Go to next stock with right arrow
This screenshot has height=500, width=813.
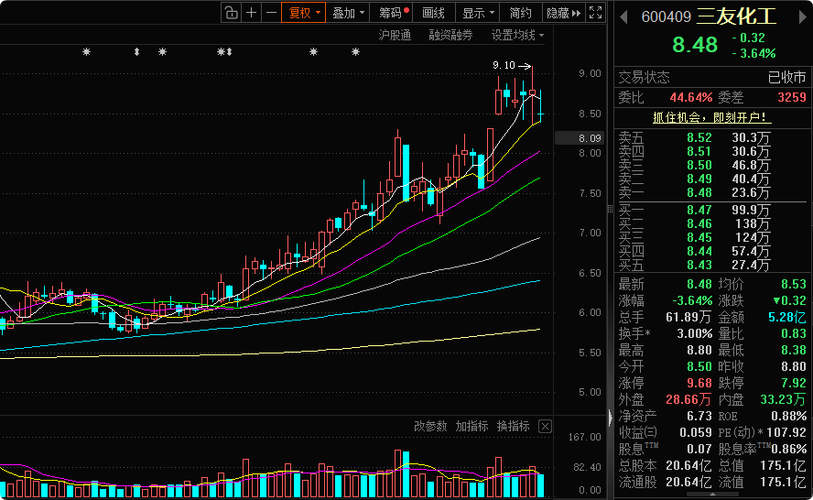[803, 16]
